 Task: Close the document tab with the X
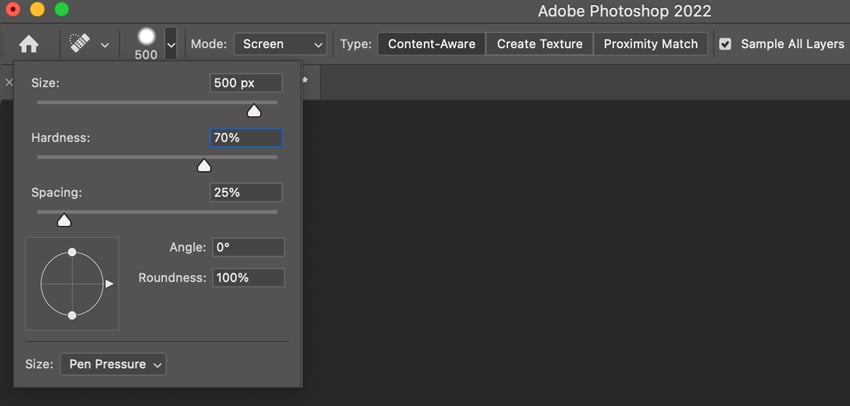tap(8, 82)
